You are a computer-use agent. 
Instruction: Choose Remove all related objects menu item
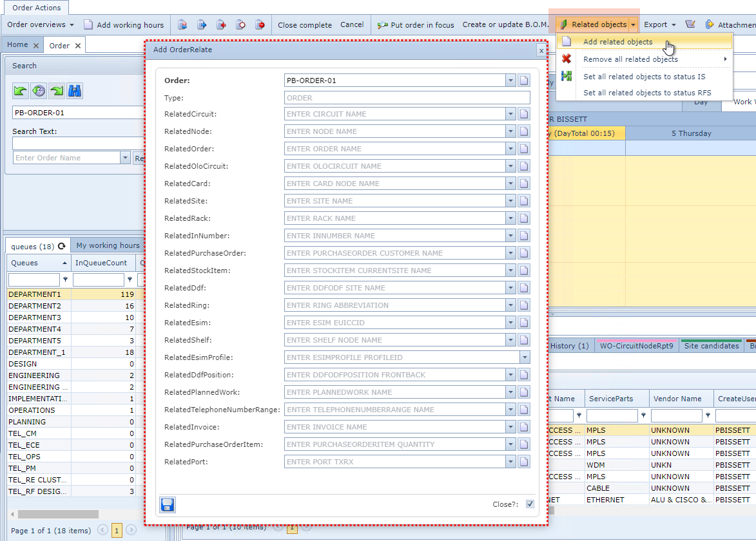630,59
